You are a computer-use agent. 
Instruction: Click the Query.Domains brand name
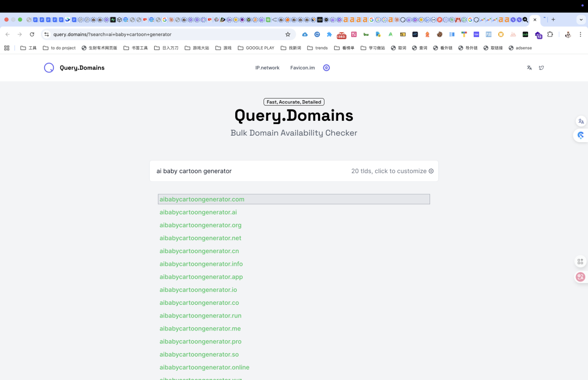(x=82, y=68)
